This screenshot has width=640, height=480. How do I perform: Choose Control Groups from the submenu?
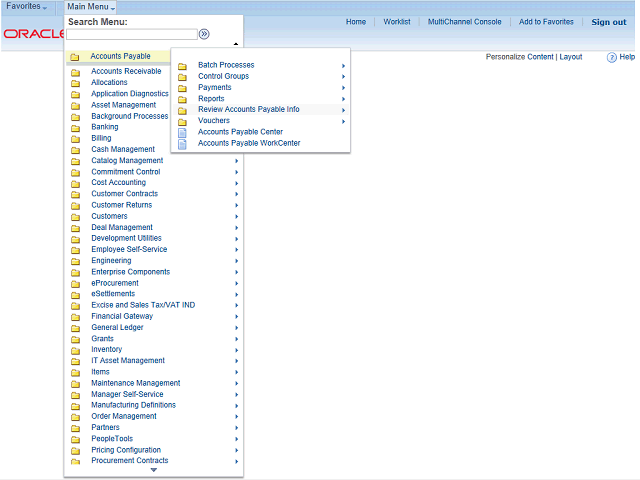tap(223, 77)
